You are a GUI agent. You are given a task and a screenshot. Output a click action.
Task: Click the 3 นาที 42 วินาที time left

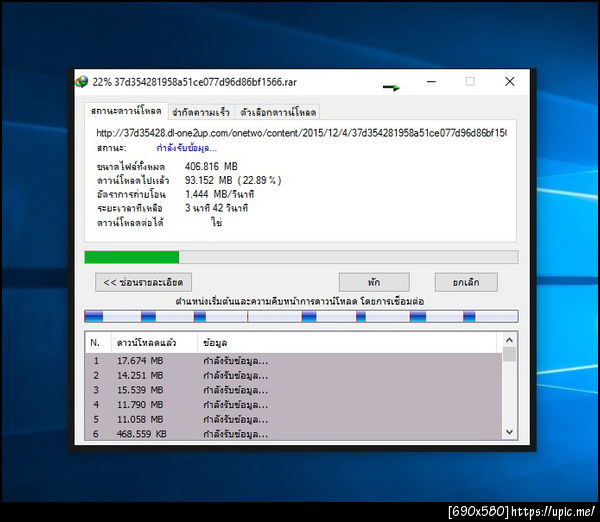(x=216, y=208)
